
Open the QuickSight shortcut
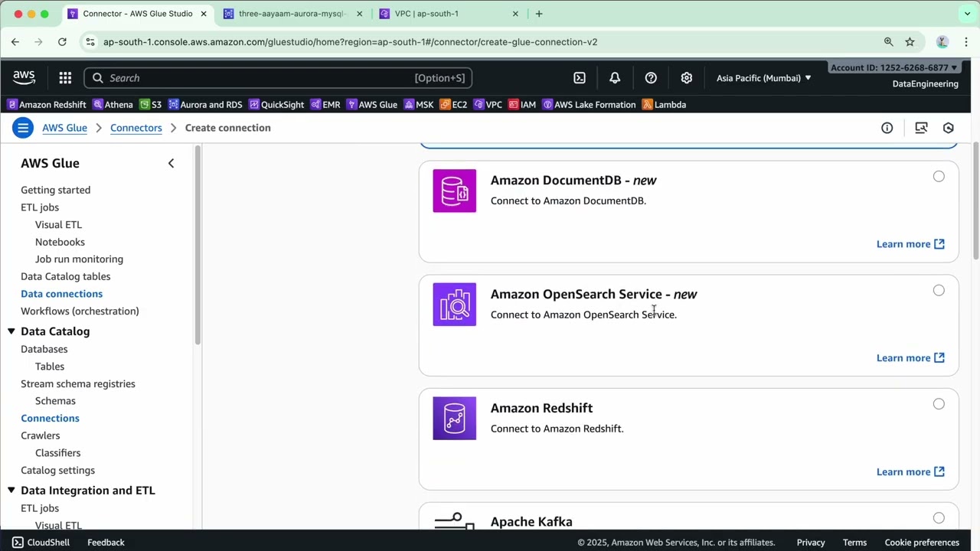[x=276, y=105]
